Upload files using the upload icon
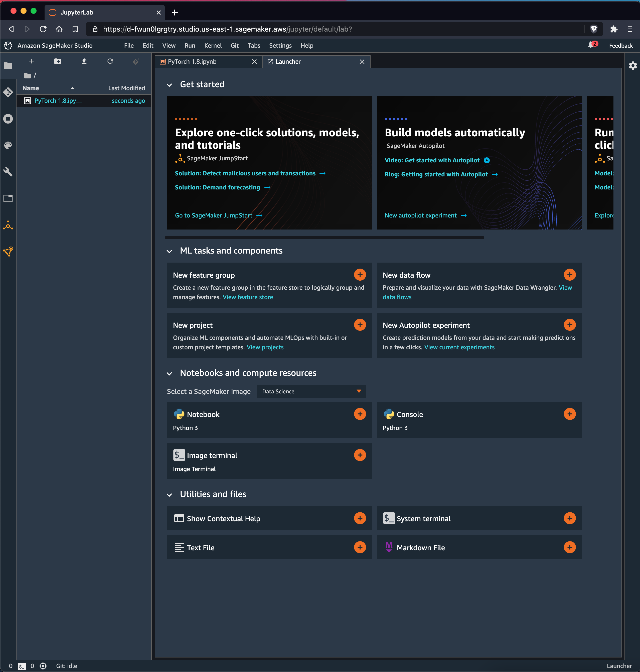 coord(84,61)
